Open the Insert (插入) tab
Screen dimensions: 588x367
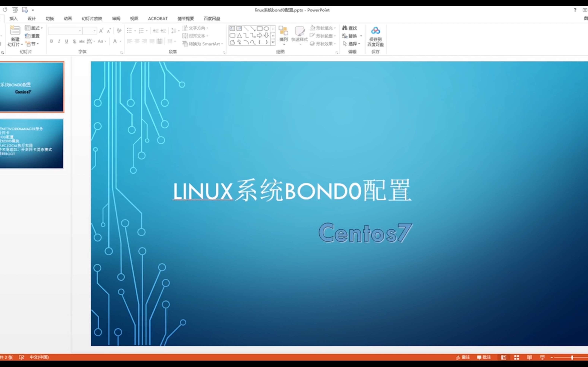13,19
